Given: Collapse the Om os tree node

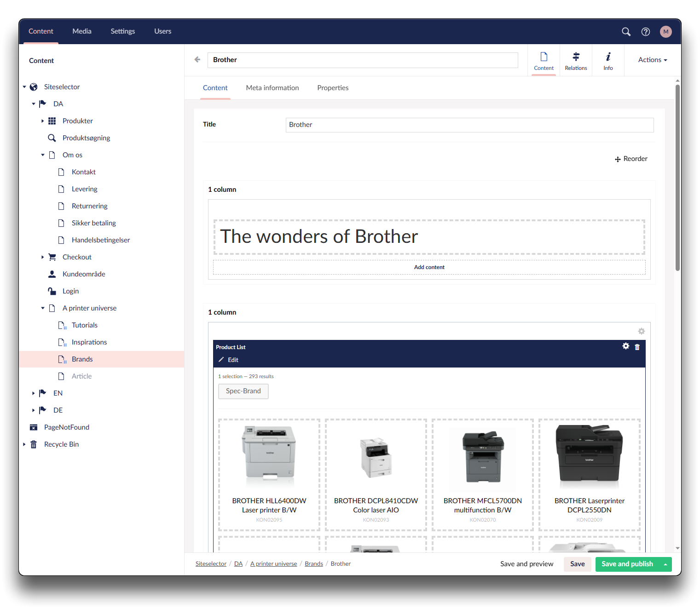Looking at the screenshot, I should coord(42,155).
